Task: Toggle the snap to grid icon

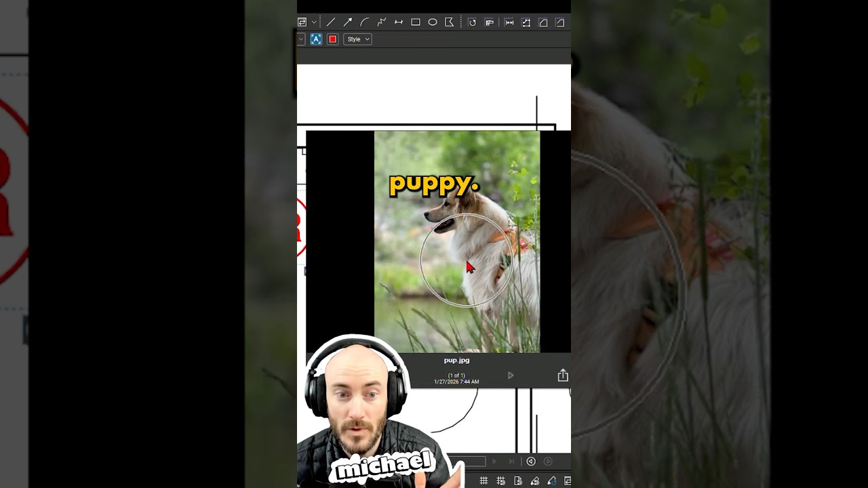Action: 500,481
